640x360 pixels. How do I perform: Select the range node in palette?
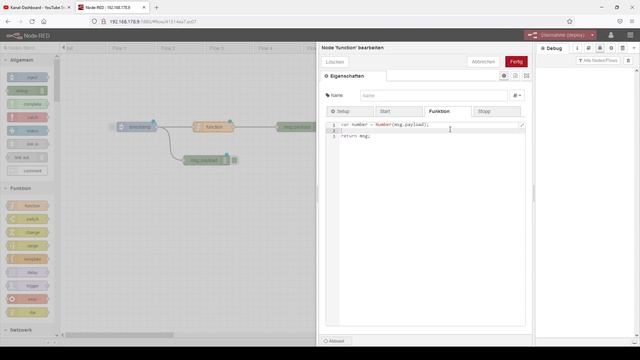tap(28, 246)
